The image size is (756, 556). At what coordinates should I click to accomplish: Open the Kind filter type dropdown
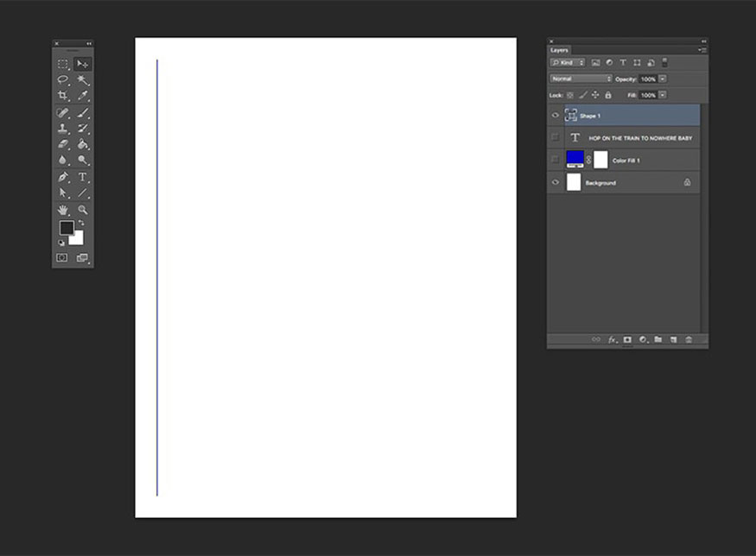click(x=568, y=63)
